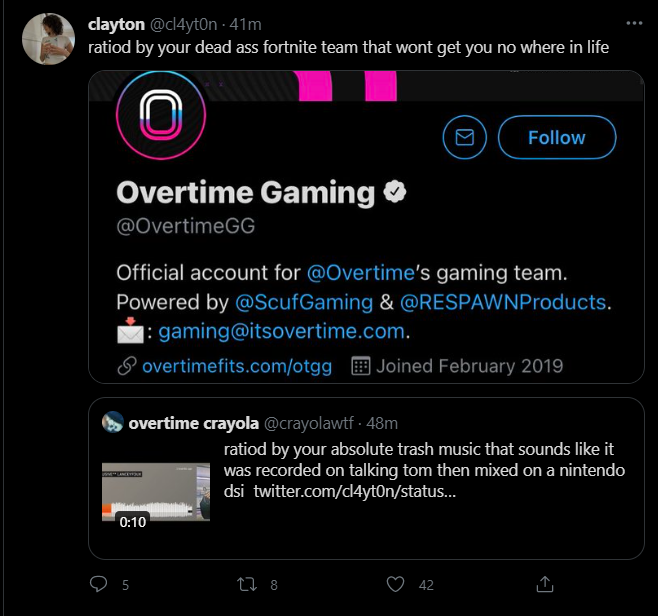Click overtime crayola's small avatar
This screenshot has height=616, width=658.
pyautogui.click(x=113, y=422)
